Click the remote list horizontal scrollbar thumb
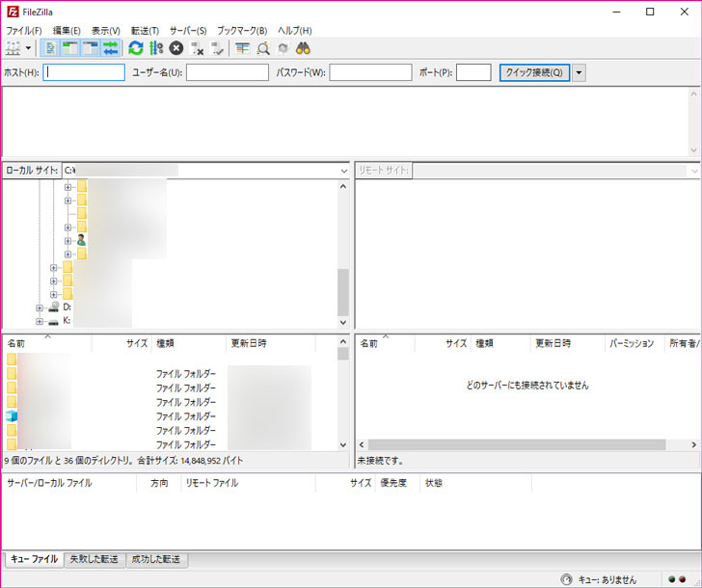Image resolution: width=702 pixels, height=588 pixels. click(517, 444)
